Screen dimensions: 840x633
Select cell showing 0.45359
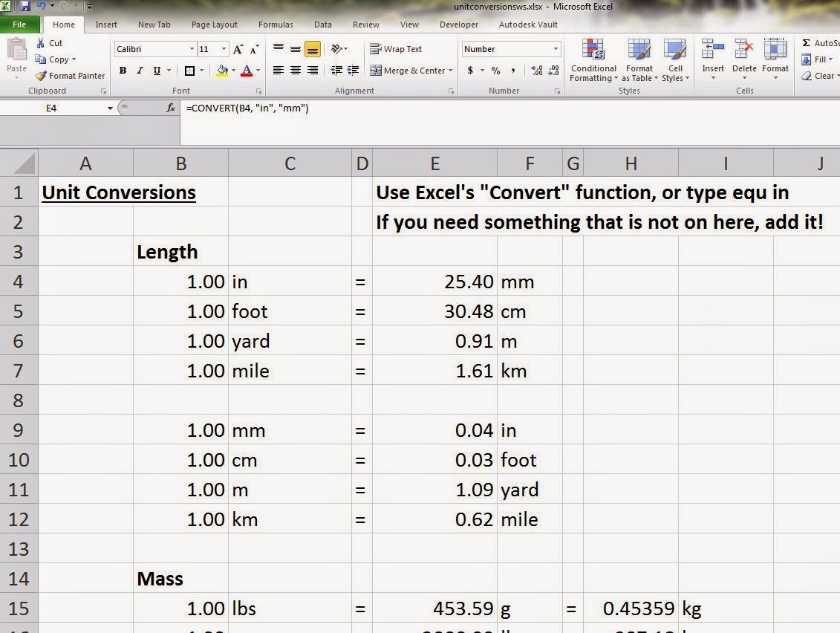(x=631, y=609)
